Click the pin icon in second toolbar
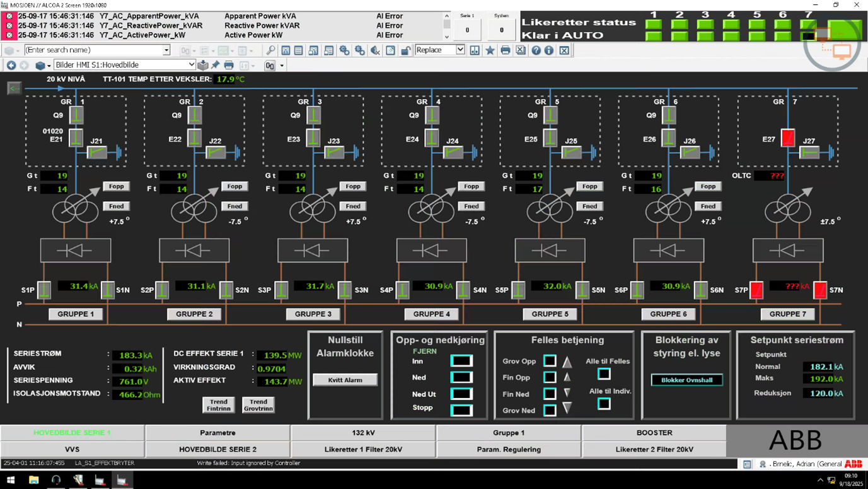Screen dimensions: 868x489 click(x=216, y=65)
